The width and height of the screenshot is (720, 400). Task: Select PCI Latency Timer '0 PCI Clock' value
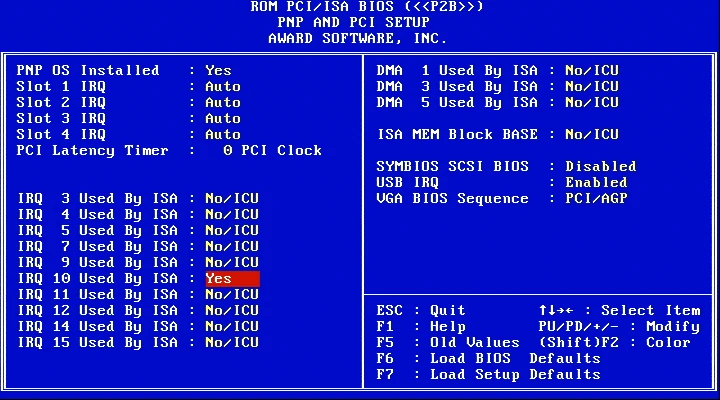tap(272, 151)
